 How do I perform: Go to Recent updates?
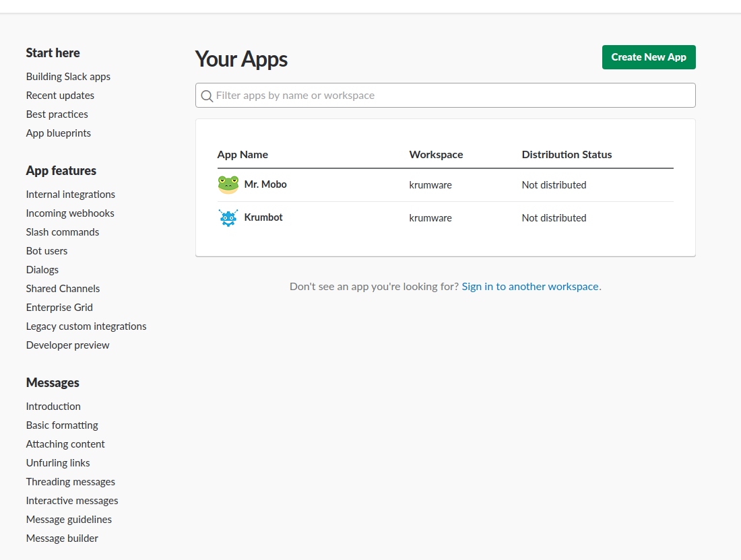point(60,96)
